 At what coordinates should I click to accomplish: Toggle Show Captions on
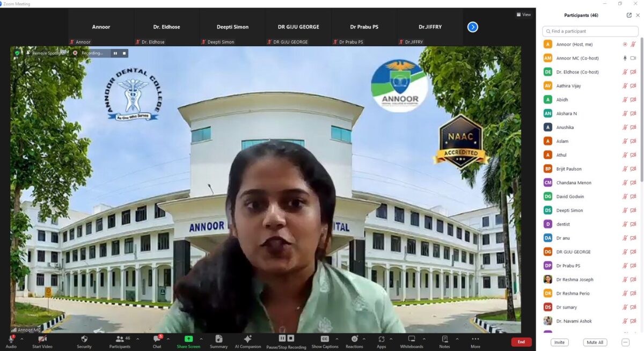point(325,339)
